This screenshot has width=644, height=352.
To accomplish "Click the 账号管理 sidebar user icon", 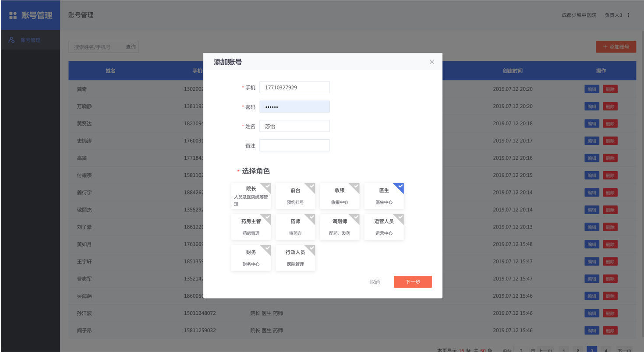I will click(x=12, y=40).
